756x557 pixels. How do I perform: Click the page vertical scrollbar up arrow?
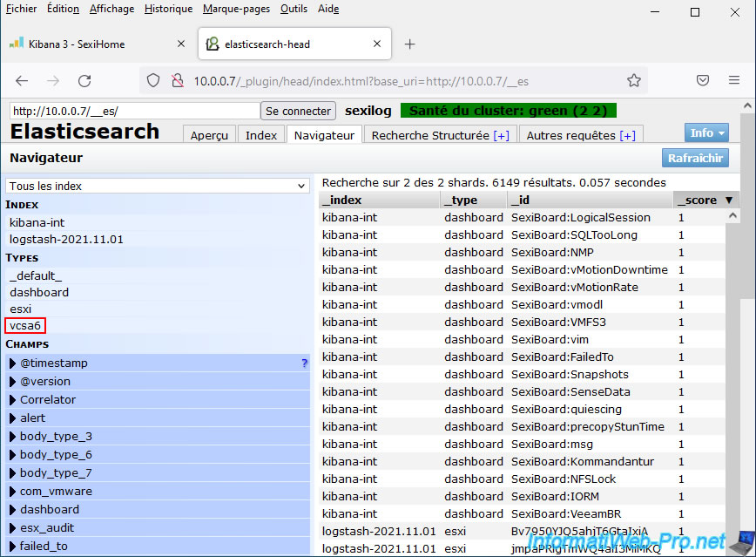pyautogui.click(x=747, y=105)
